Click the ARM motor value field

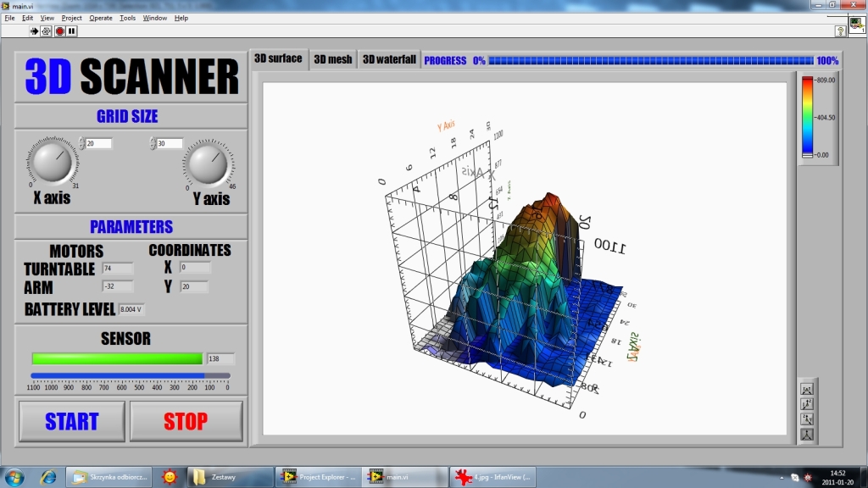tap(117, 286)
